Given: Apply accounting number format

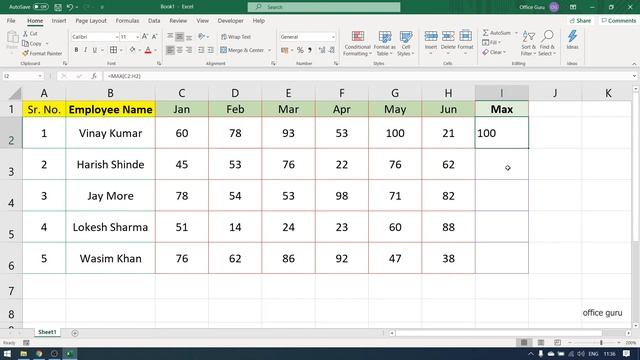Looking at the screenshot, I should [285, 50].
